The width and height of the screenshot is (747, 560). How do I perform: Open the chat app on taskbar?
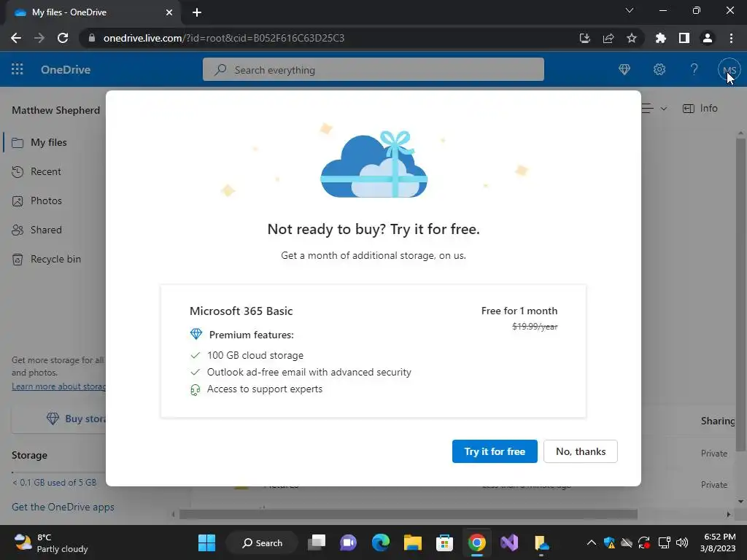pyautogui.click(x=348, y=542)
